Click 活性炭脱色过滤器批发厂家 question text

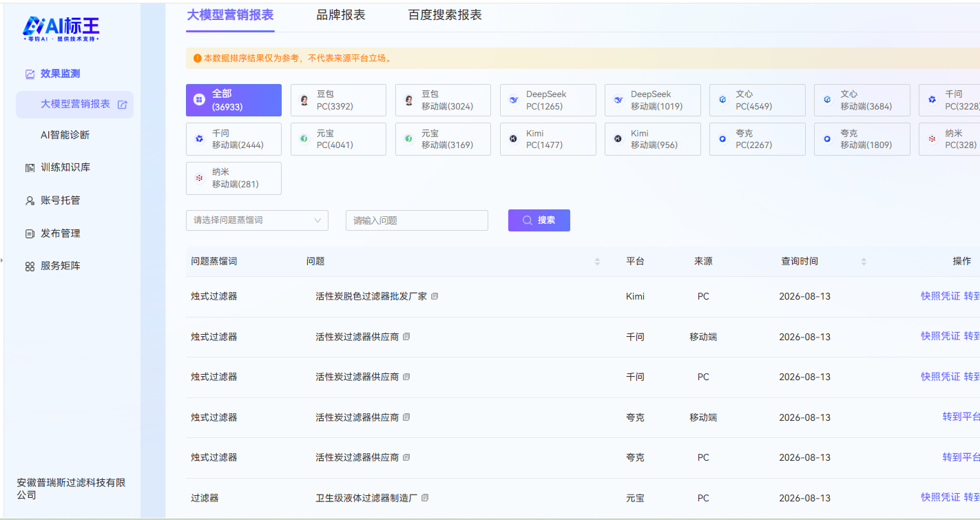tap(371, 296)
